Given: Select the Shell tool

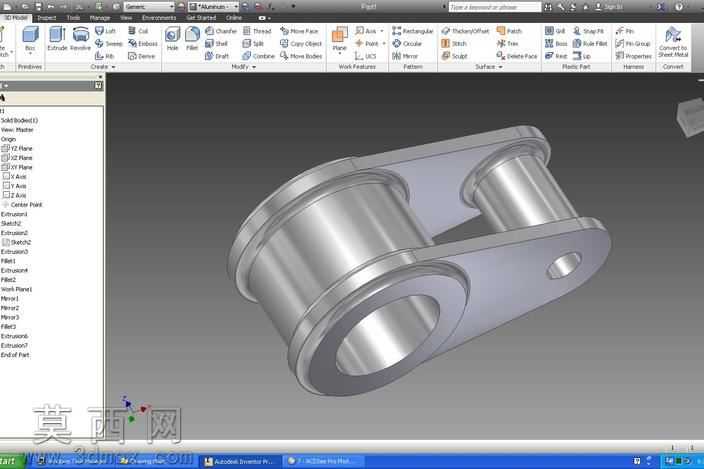Looking at the screenshot, I should [x=216, y=44].
